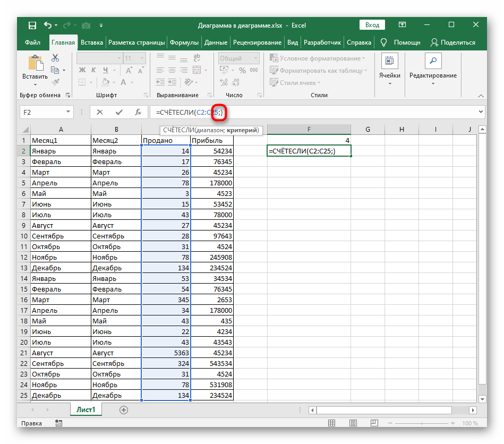Screen dimensions: 504x444
Task: Collapse the ribbon with the caret
Action: [481, 96]
